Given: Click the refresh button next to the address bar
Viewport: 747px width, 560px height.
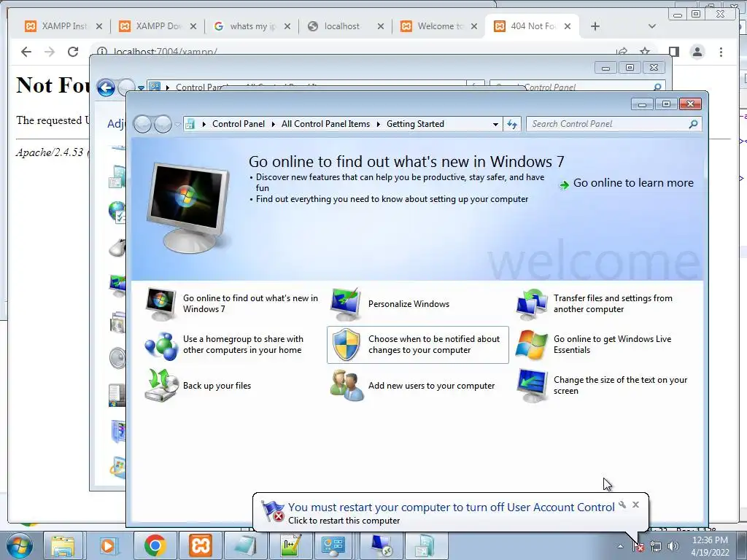Looking at the screenshot, I should 512,124.
